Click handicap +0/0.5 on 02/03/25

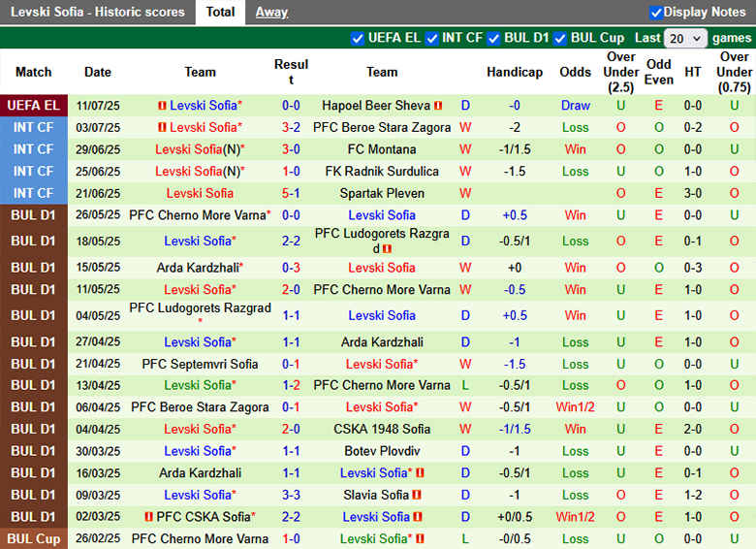click(515, 517)
